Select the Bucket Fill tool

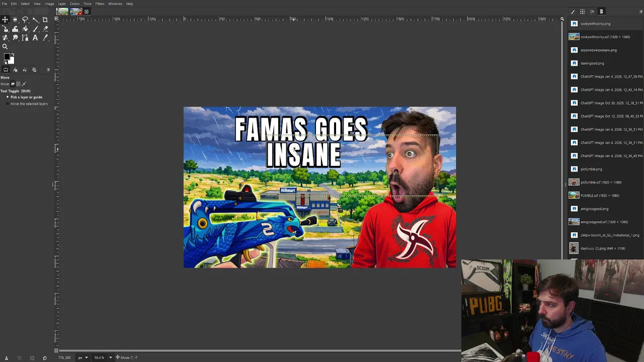tap(25, 29)
